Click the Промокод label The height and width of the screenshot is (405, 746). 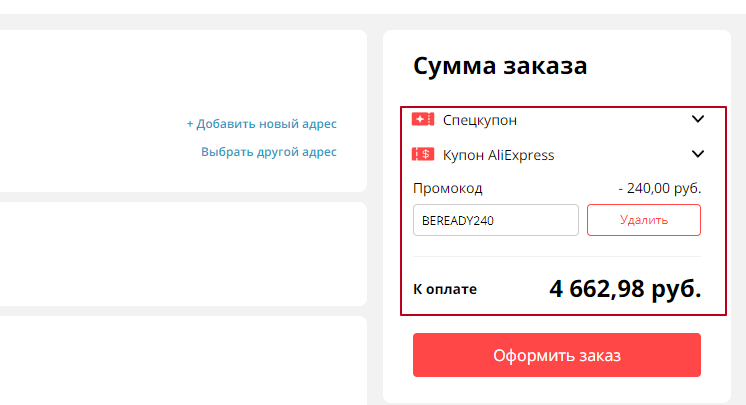click(x=447, y=188)
